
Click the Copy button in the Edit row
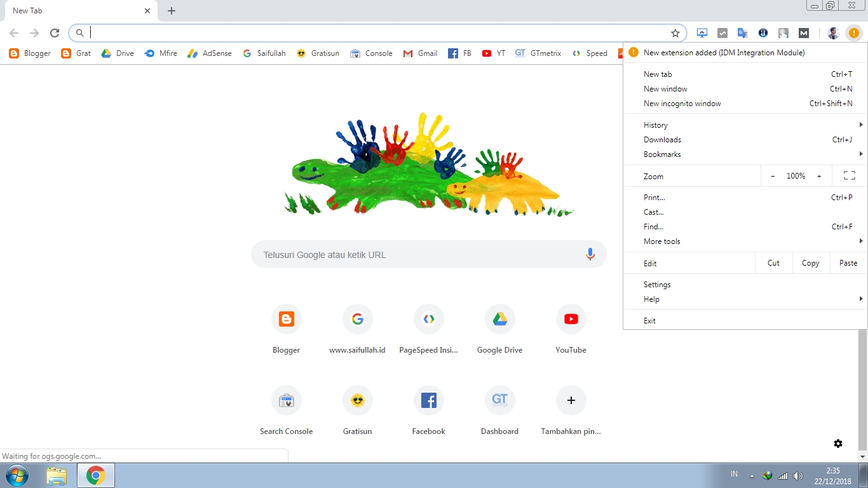pyautogui.click(x=810, y=263)
